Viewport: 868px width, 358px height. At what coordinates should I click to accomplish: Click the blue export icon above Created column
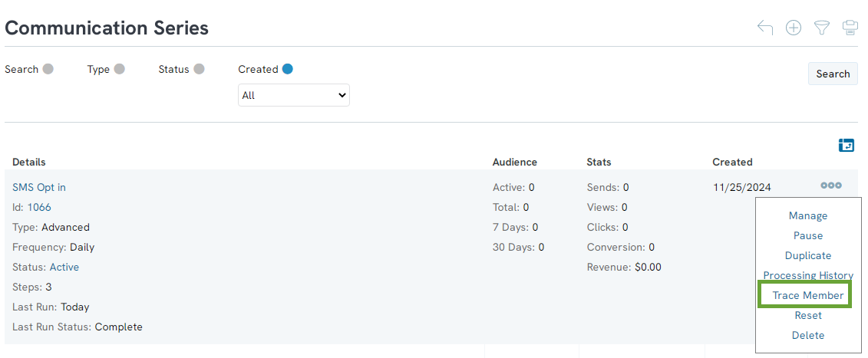click(x=847, y=145)
